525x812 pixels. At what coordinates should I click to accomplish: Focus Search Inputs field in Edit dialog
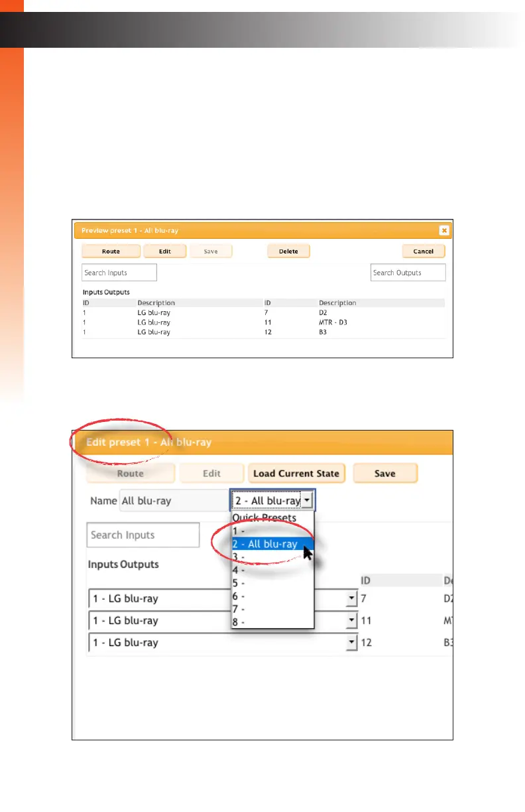pos(143,535)
